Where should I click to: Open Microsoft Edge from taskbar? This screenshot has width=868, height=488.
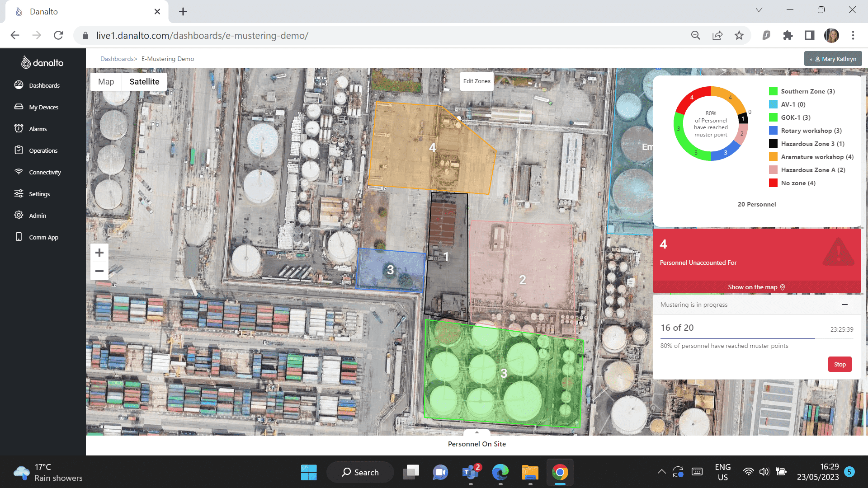pyautogui.click(x=500, y=472)
